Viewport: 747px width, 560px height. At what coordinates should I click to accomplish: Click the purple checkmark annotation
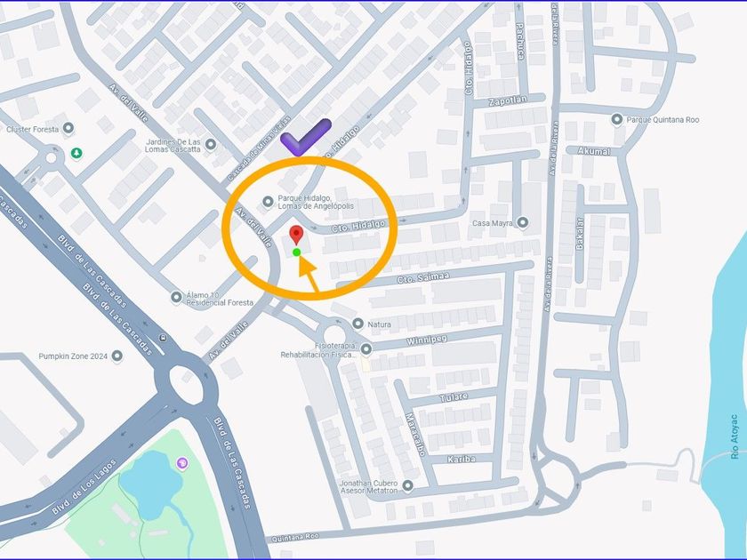tap(306, 137)
